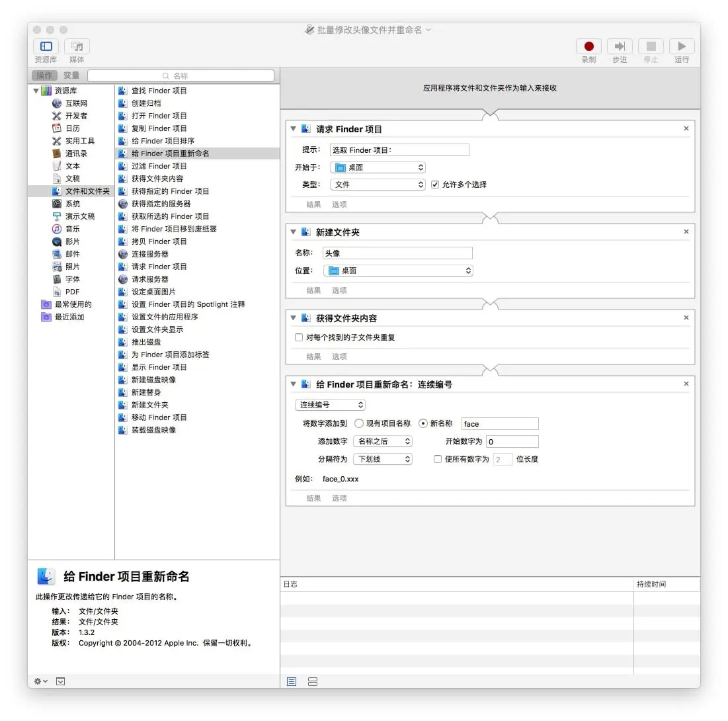Image resolution: width=728 pixels, height=721 pixels.
Task: Show the log list view icon
Action: tap(292, 681)
